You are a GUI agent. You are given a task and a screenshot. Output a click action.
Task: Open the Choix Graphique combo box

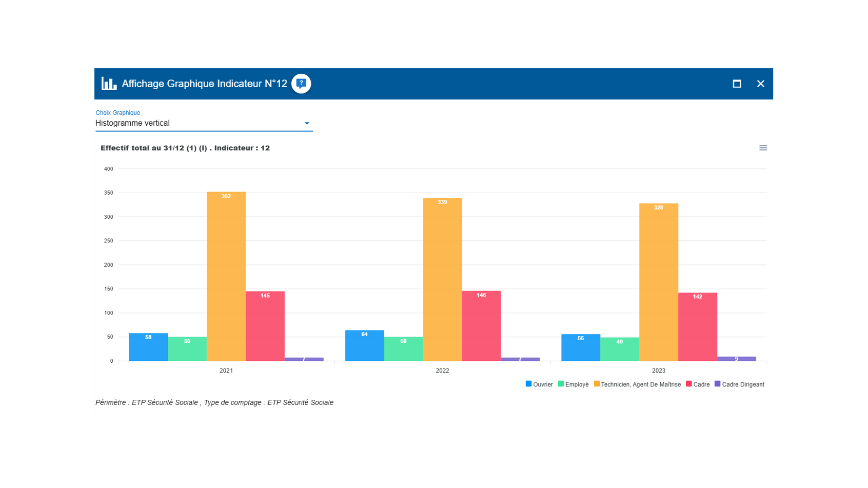(x=198, y=123)
